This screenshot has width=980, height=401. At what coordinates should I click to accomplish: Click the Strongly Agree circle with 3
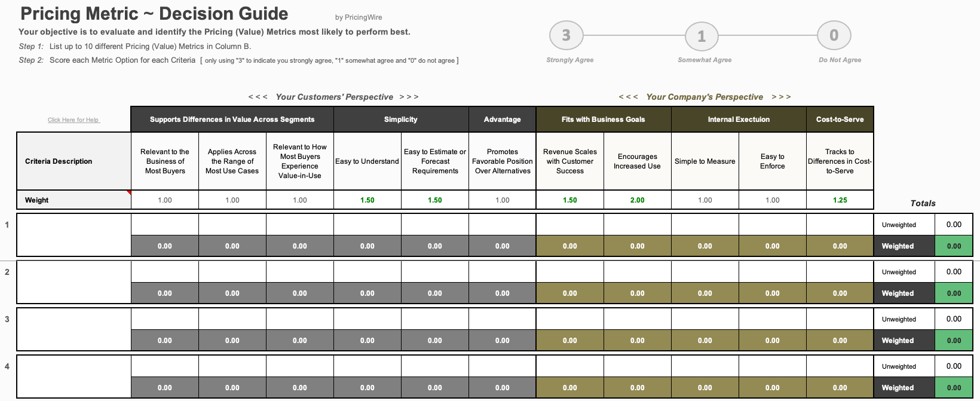click(x=566, y=36)
